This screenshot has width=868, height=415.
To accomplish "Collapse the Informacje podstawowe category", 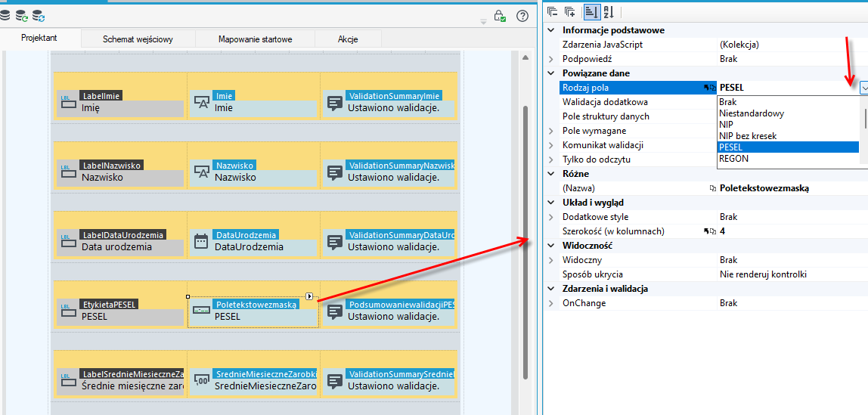I will point(550,30).
